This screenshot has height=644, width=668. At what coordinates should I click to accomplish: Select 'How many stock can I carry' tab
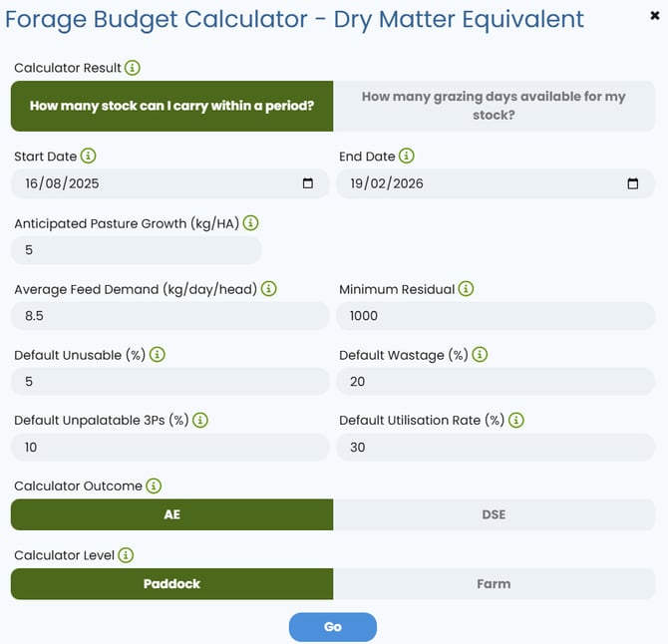[172, 106]
